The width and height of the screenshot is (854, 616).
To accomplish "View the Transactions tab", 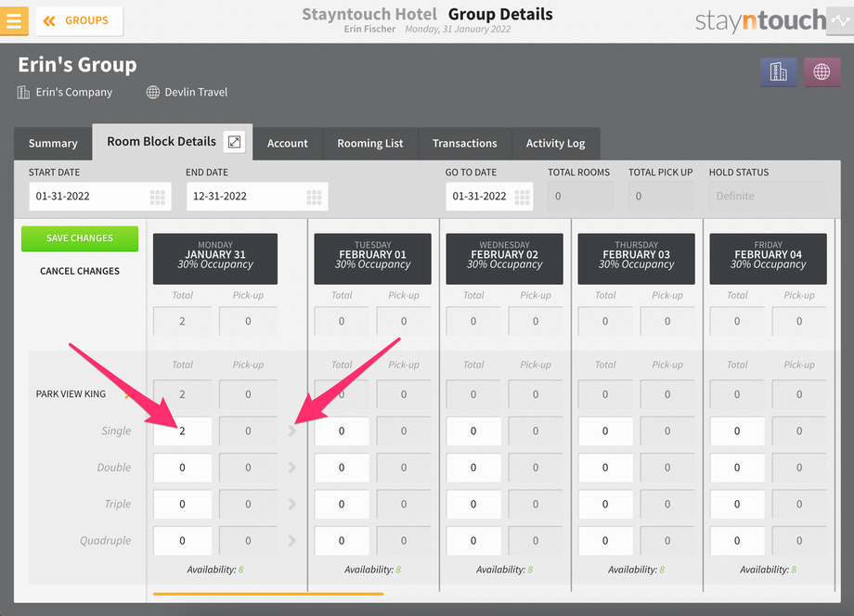I will tap(464, 143).
